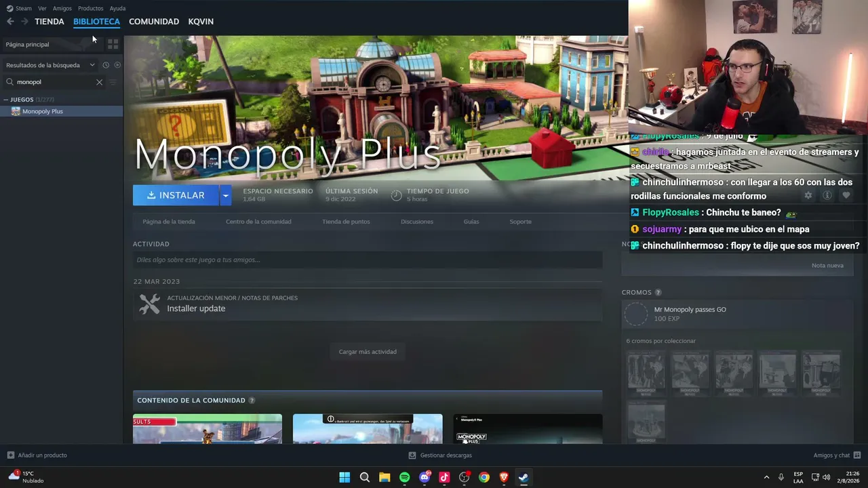Sort library by recent activity clock icon

(106, 65)
